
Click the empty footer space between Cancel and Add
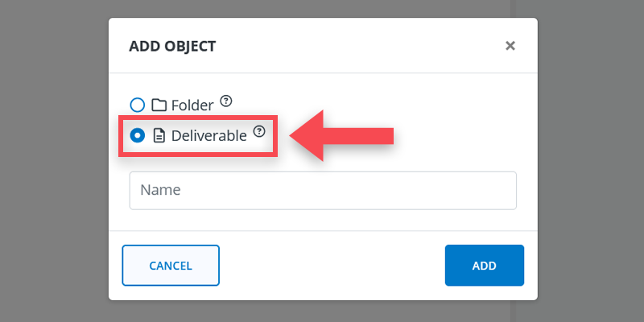click(x=332, y=266)
